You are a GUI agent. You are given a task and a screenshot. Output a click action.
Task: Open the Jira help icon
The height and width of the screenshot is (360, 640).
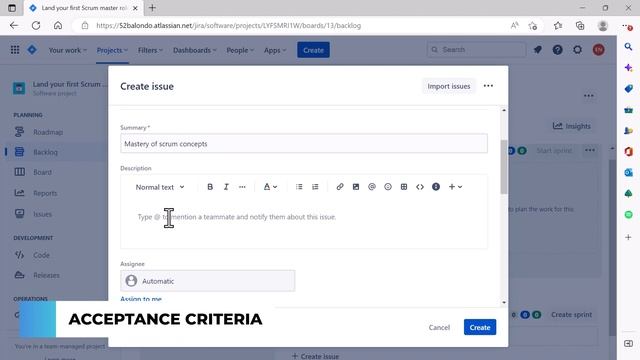click(x=557, y=50)
